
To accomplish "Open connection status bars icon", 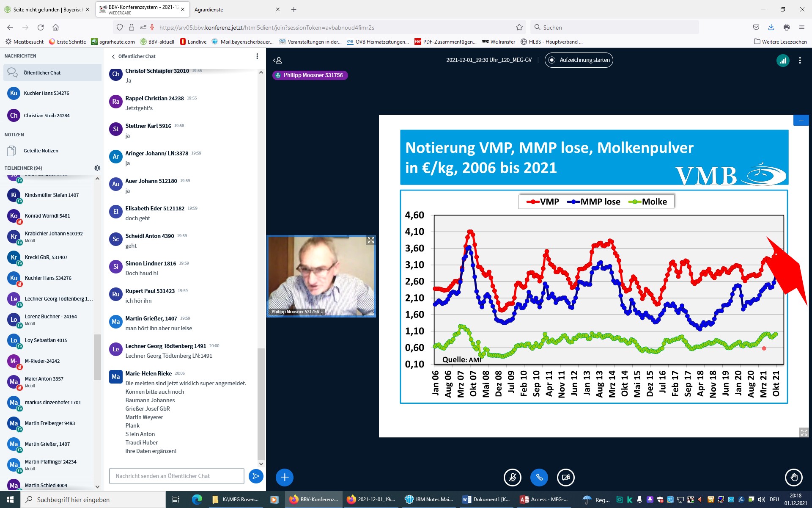I will [x=783, y=61].
